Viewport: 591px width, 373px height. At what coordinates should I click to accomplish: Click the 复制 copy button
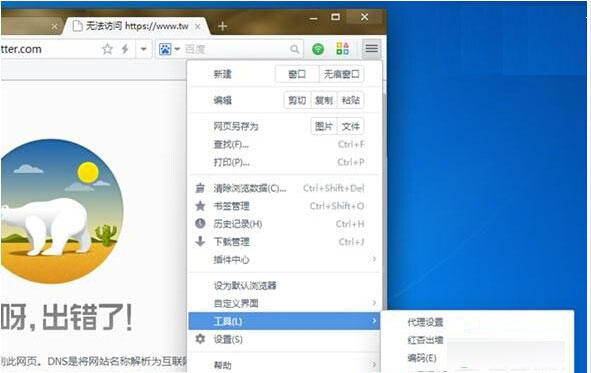[324, 100]
